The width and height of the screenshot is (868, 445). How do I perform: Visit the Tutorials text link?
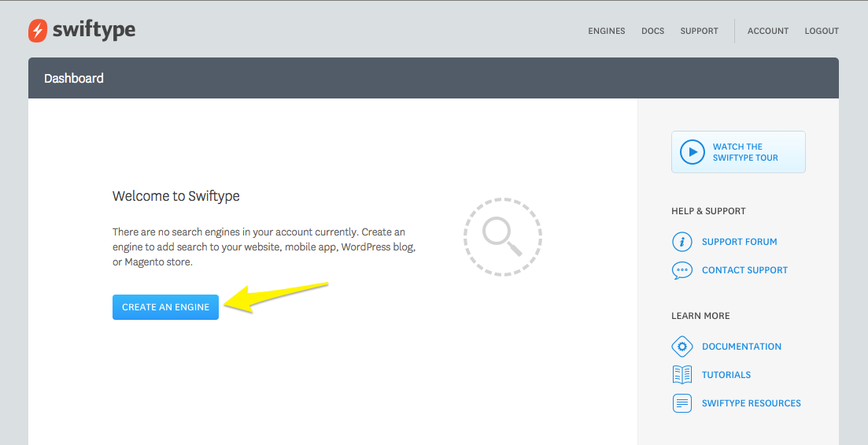tap(726, 375)
